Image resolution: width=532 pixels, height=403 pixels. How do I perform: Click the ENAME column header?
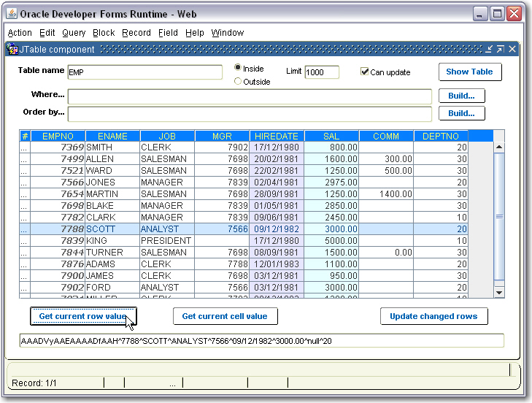click(x=112, y=136)
